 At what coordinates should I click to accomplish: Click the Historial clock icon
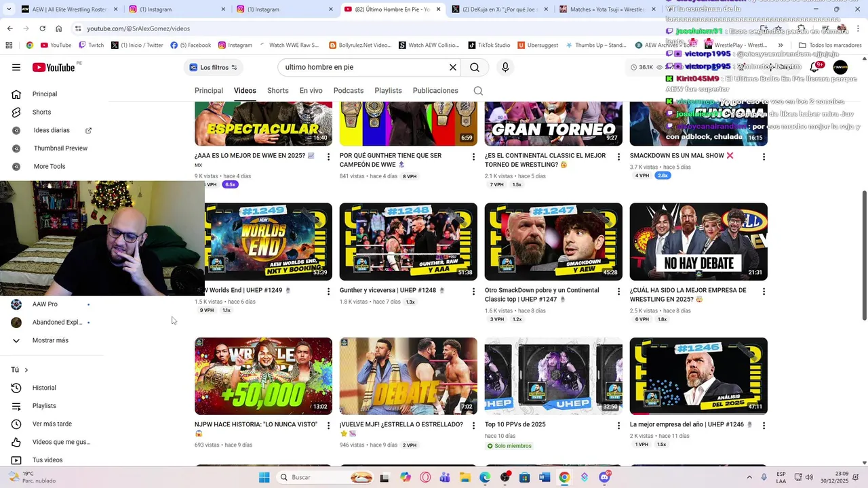pyautogui.click(x=16, y=388)
